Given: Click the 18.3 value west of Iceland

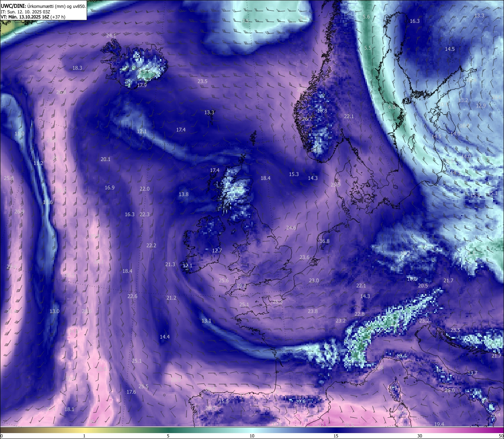Looking at the screenshot, I should pos(77,68).
